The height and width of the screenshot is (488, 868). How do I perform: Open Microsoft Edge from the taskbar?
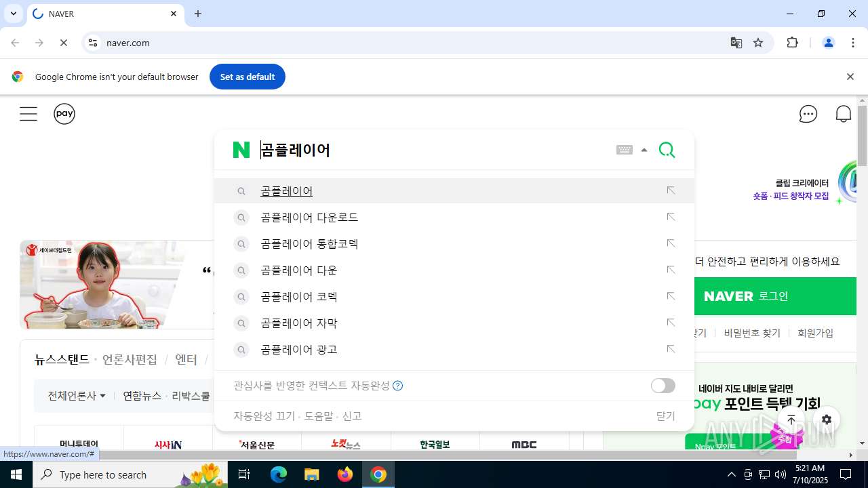click(279, 474)
